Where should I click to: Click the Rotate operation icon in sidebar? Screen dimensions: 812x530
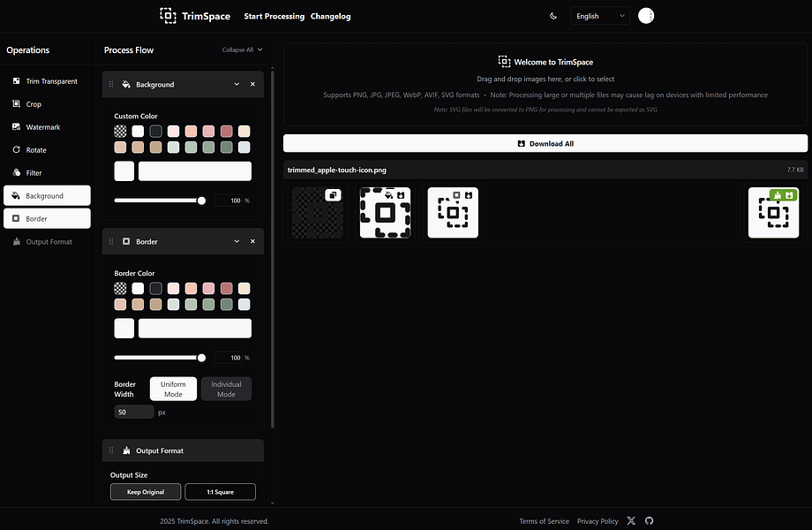coord(16,149)
